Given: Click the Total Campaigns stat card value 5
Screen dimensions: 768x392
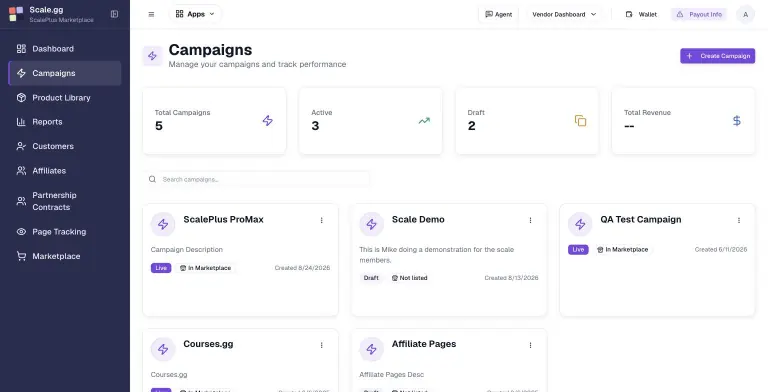Looking at the screenshot, I should [x=159, y=126].
